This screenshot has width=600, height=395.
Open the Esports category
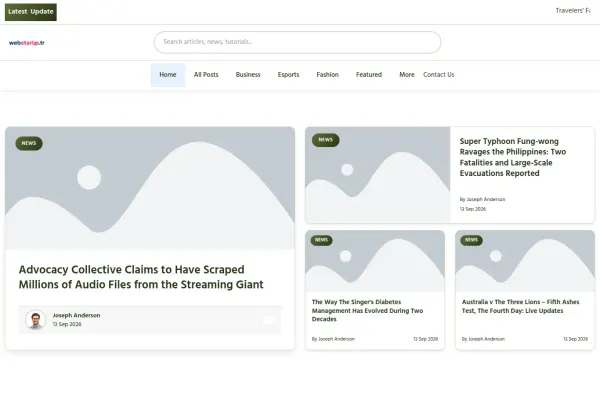pyautogui.click(x=289, y=75)
